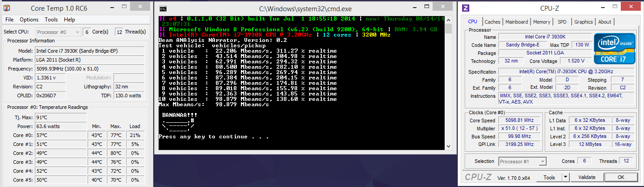
Task: Click the CPU-Z purple Z title icon
Action: click(x=465, y=8)
